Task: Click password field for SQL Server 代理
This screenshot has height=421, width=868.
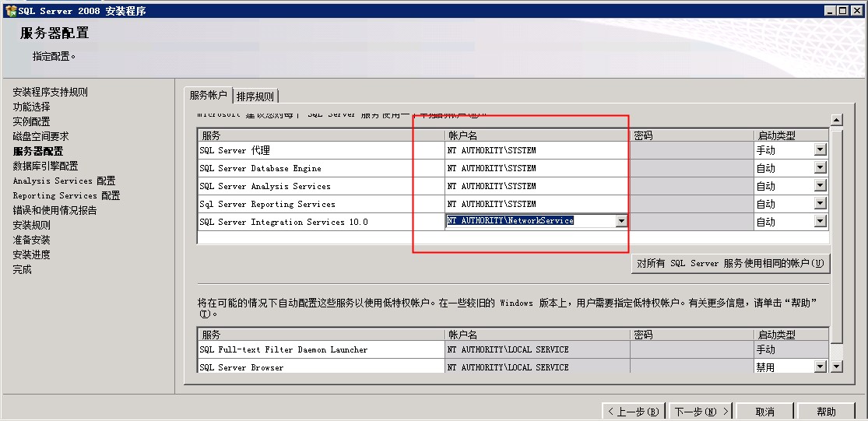Action: coord(691,150)
